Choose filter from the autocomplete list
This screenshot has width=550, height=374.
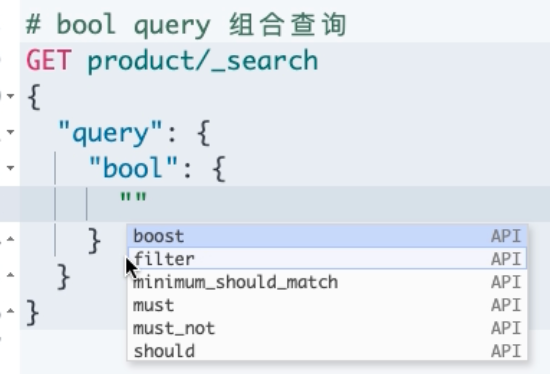click(x=327, y=259)
